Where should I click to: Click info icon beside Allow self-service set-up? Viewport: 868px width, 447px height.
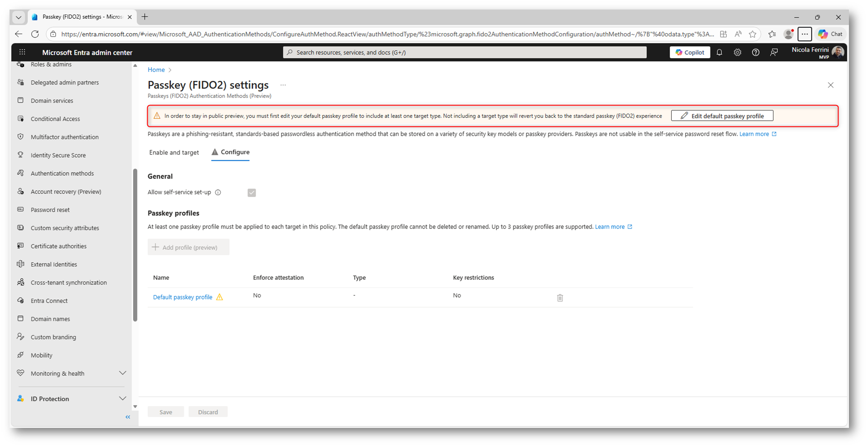218,193
